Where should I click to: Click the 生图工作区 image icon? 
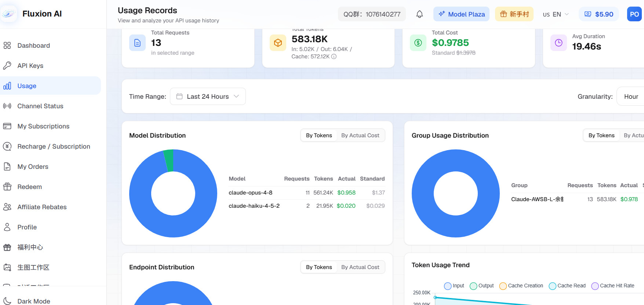(7, 268)
